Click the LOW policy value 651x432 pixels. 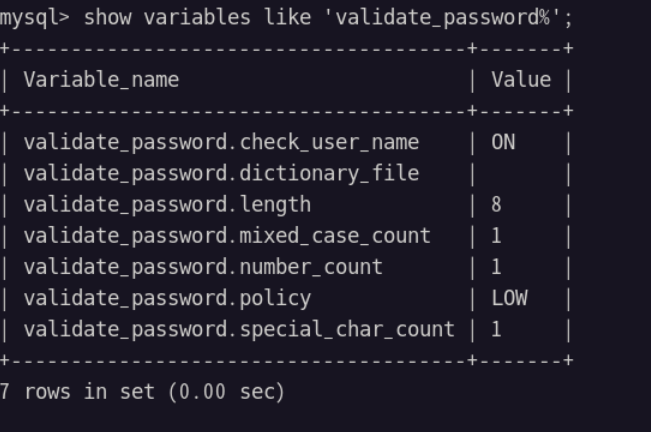click(509, 298)
